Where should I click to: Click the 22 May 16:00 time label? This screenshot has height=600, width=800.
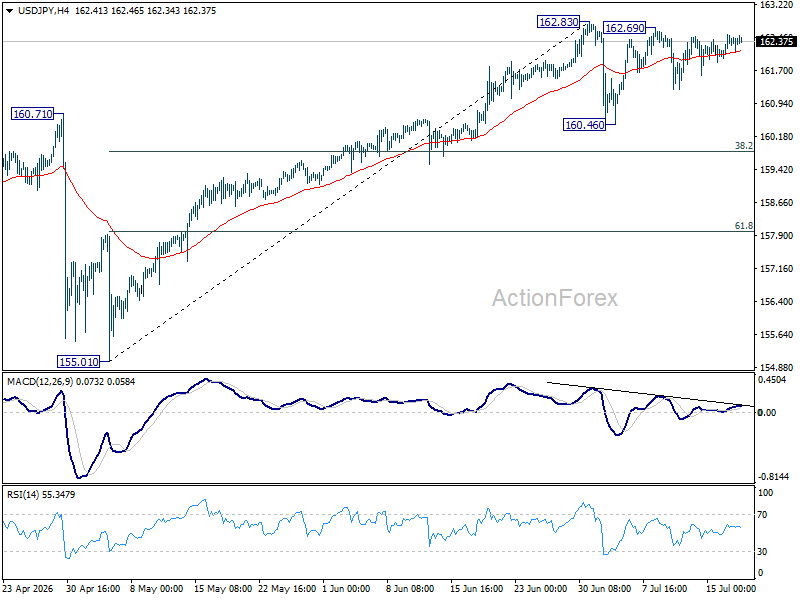287,589
